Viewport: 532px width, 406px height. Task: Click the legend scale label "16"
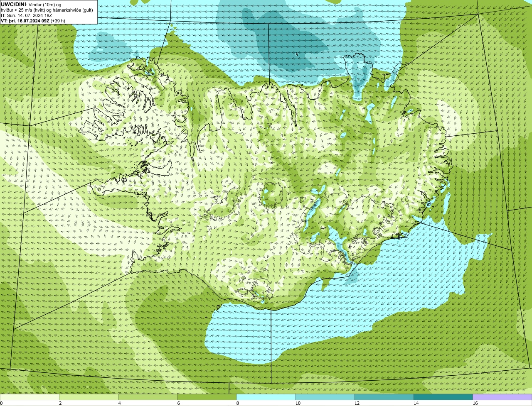[475, 403]
